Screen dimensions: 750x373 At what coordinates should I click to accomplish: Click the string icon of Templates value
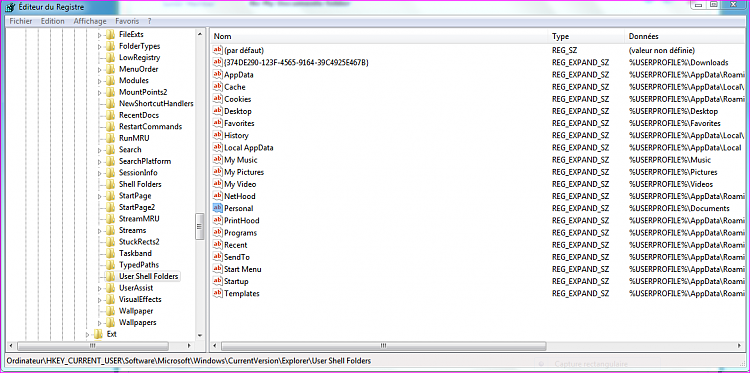(x=218, y=293)
